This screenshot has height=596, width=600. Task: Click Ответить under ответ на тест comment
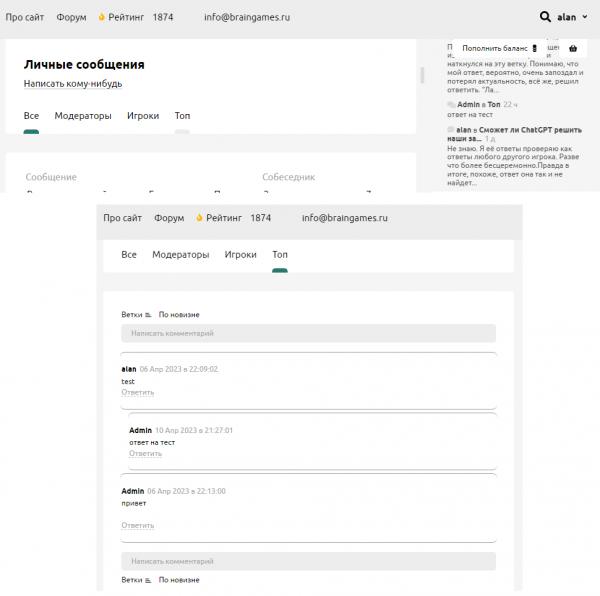pos(145,454)
